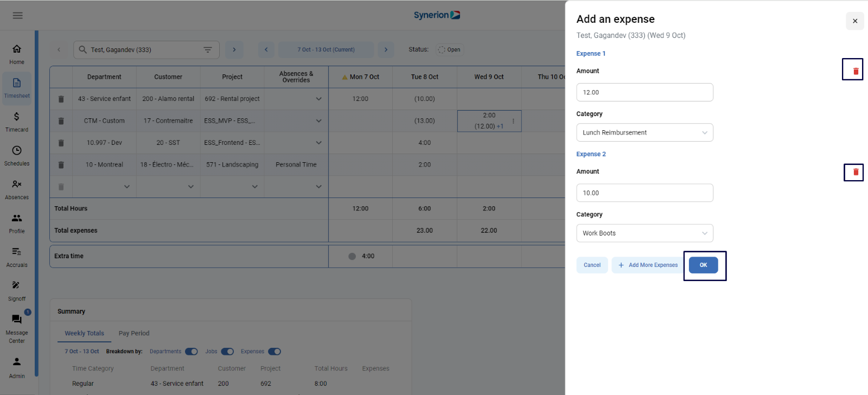Click the Synerion logo
Viewport: 868px width, 395px height.
point(437,15)
